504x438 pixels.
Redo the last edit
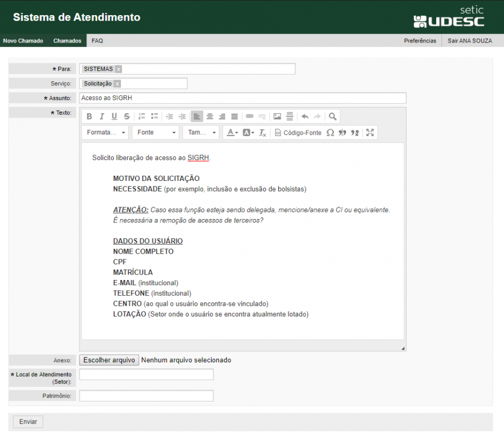[318, 117]
